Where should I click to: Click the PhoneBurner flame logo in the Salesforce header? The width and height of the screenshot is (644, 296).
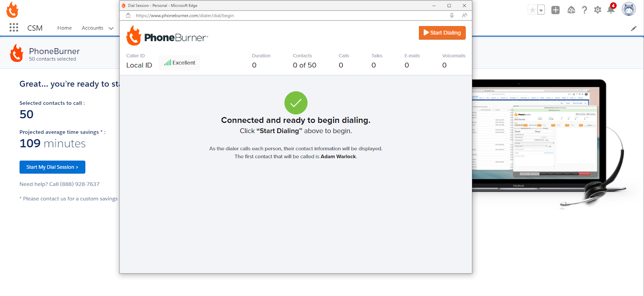(12, 10)
